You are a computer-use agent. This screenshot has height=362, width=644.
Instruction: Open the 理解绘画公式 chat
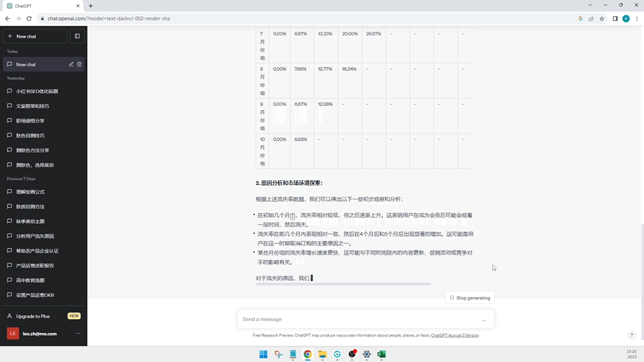[44, 192]
